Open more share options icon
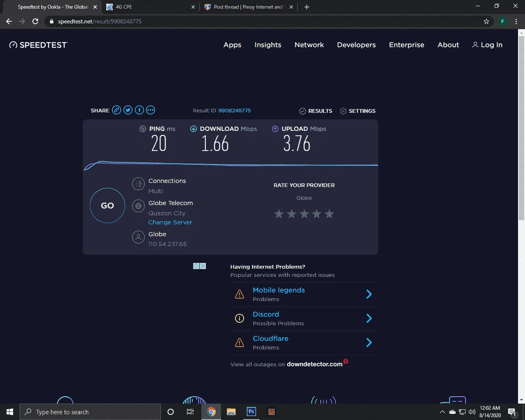Viewport: 525px width, 420px height. [151, 110]
